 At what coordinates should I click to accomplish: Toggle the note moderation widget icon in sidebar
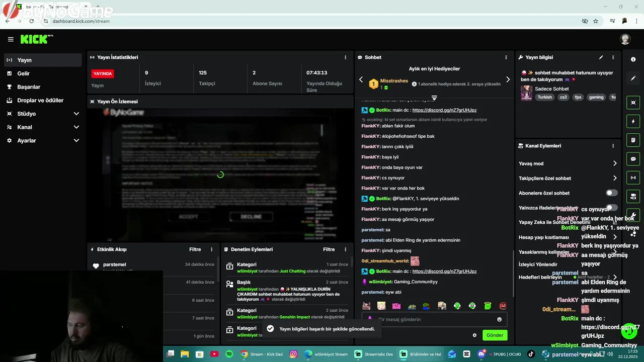[x=633, y=140]
